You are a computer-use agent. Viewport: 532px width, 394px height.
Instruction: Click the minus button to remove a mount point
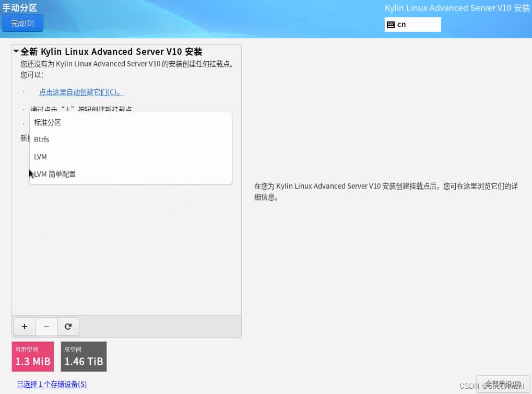pos(46,327)
